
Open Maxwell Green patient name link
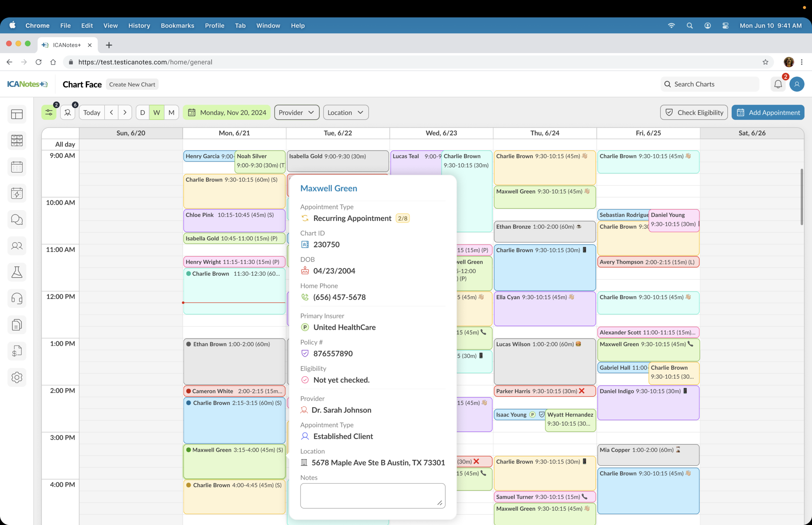coord(328,188)
